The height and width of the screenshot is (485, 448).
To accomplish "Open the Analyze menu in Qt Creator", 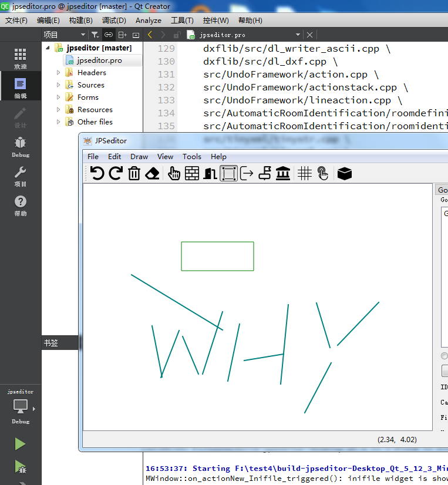I will pos(148,21).
